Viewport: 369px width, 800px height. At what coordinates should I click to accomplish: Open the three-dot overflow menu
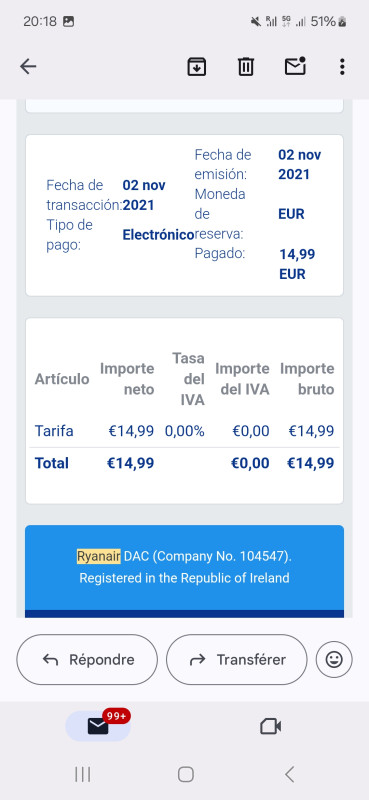342,66
